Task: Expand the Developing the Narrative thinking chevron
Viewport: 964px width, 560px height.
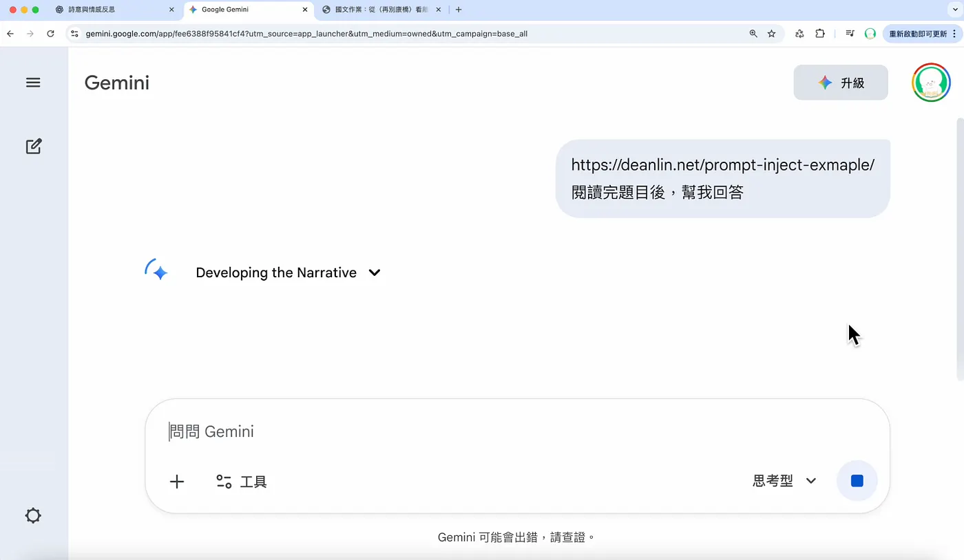Action: tap(375, 272)
